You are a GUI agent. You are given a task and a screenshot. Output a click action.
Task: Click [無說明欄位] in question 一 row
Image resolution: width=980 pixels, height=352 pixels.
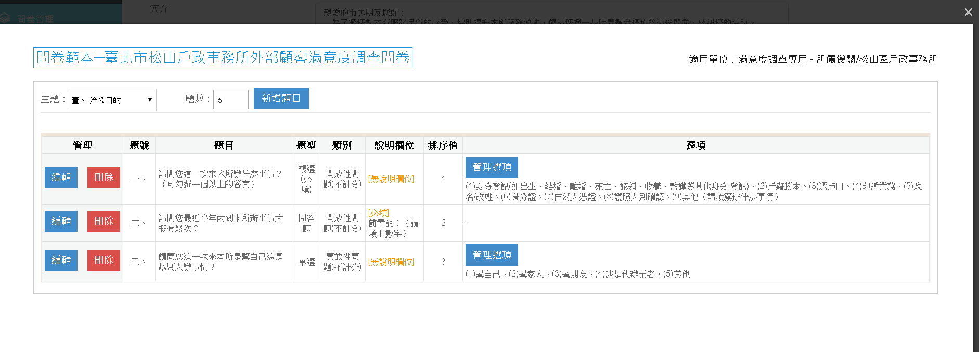coord(391,179)
